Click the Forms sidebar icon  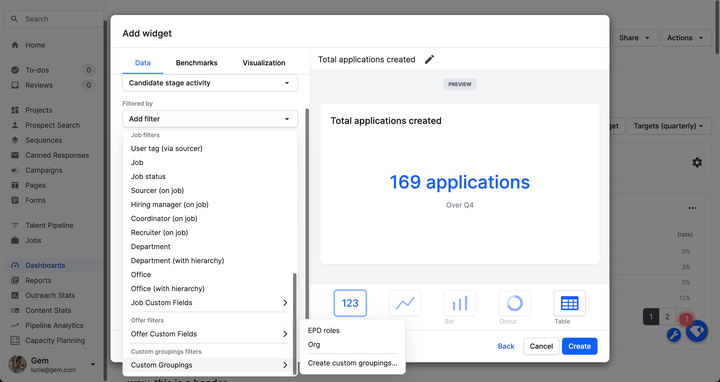(x=15, y=200)
